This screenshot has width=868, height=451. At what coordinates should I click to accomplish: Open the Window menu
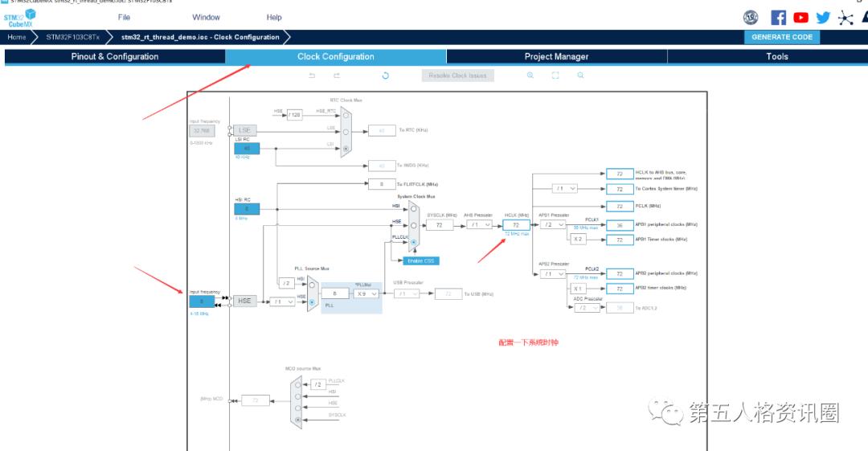(x=206, y=18)
